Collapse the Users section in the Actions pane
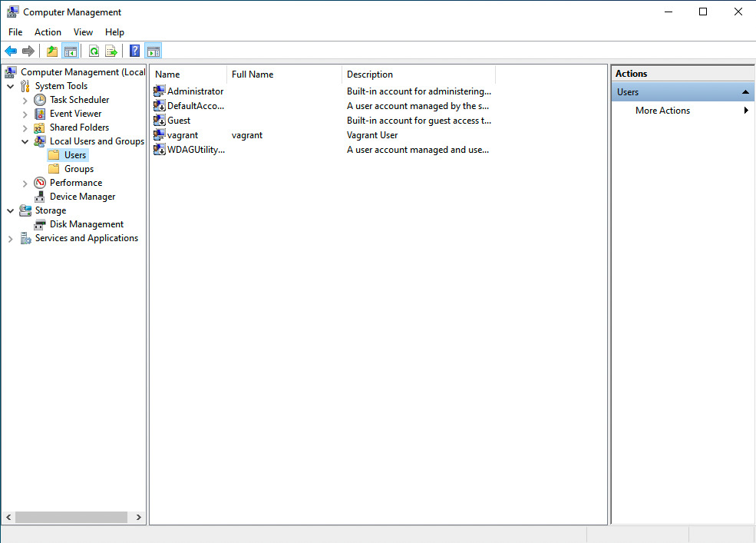The image size is (756, 543). 744,91
